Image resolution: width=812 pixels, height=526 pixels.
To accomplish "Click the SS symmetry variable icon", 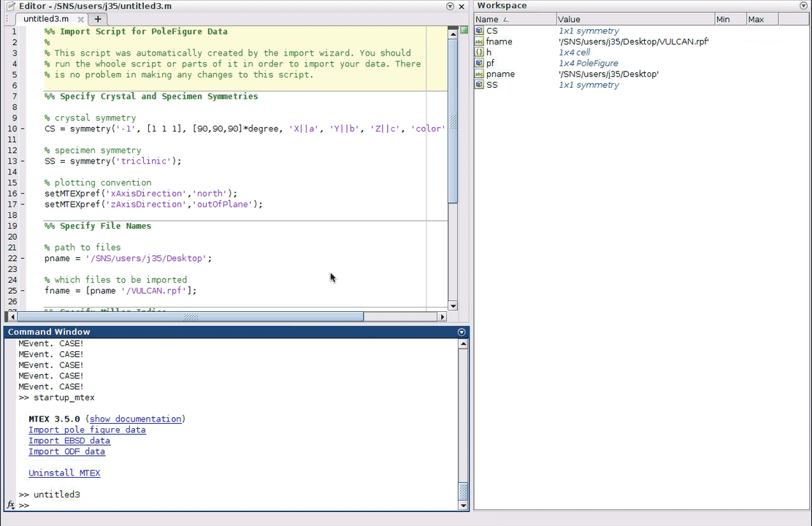I will pyautogui.click(x=479, y=85).
